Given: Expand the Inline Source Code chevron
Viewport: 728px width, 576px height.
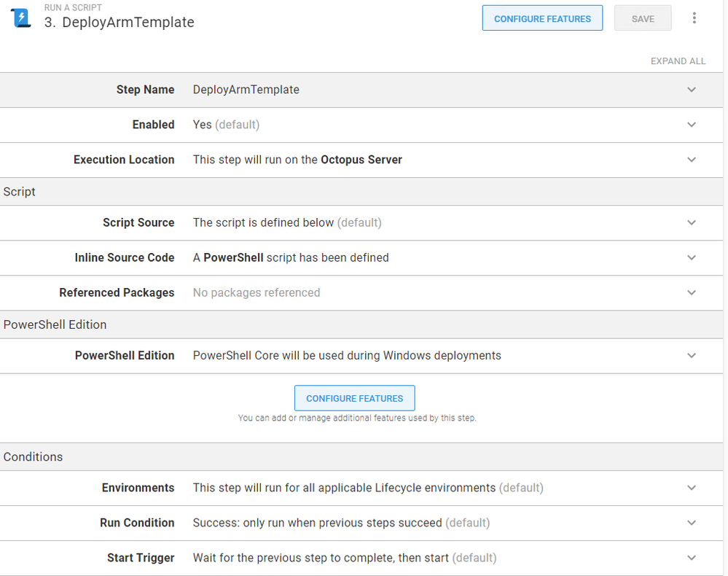Looking at the screenshot, I should (692, 258).
